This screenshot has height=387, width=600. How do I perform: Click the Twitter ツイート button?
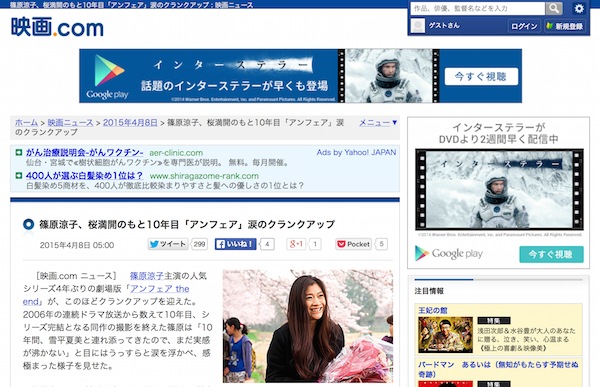click(x=168, y=244)
